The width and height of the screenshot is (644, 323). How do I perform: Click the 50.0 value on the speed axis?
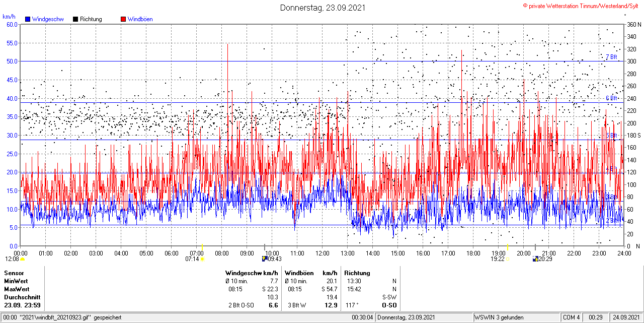[x=13, y=61]
